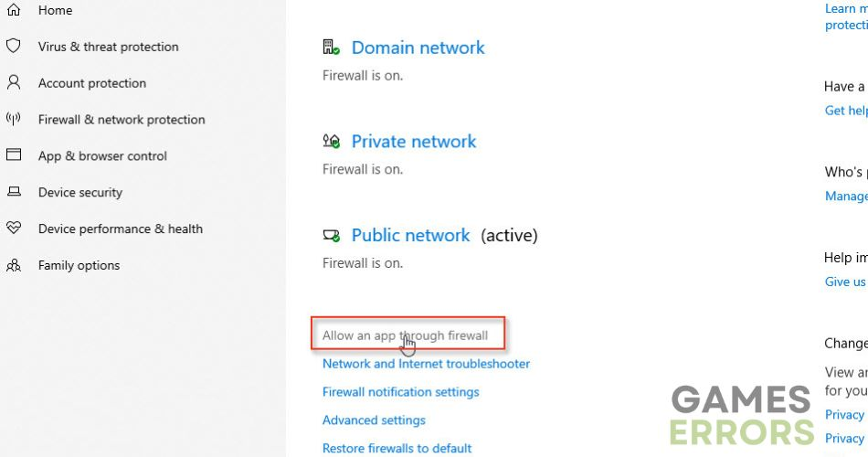Click the Virus & threat protection shield icon

[x=14, y=46]
